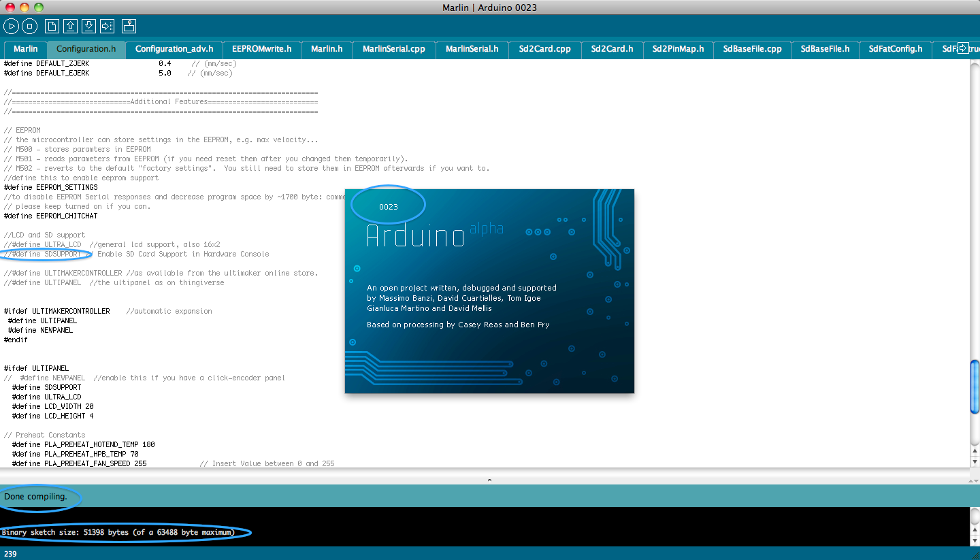
Task: Click the "Based on processing" credit line
Action: [x=458, y=325]
